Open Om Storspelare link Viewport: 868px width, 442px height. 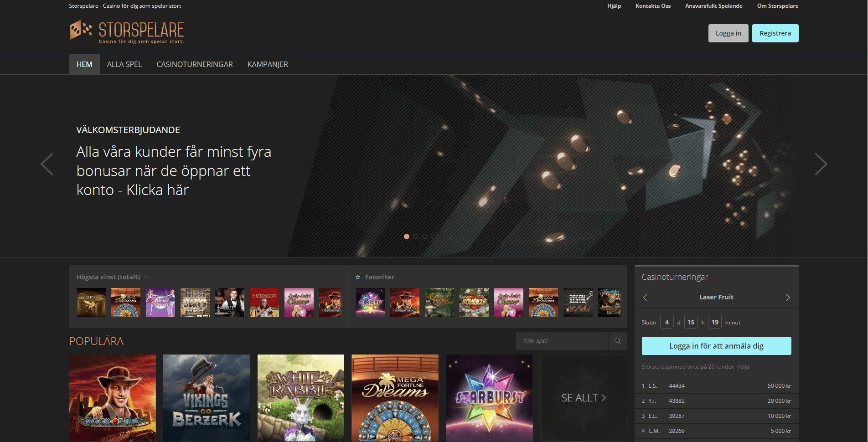778,6
